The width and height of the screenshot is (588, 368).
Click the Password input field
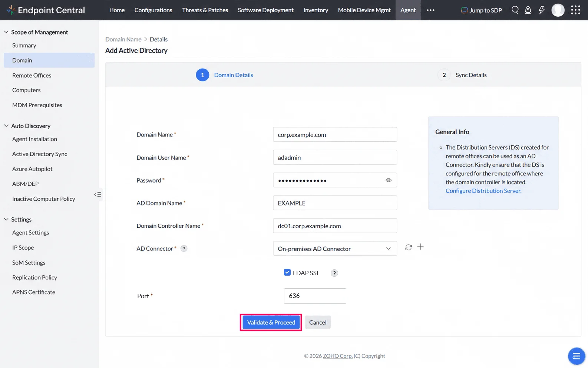tap(335, 180)
